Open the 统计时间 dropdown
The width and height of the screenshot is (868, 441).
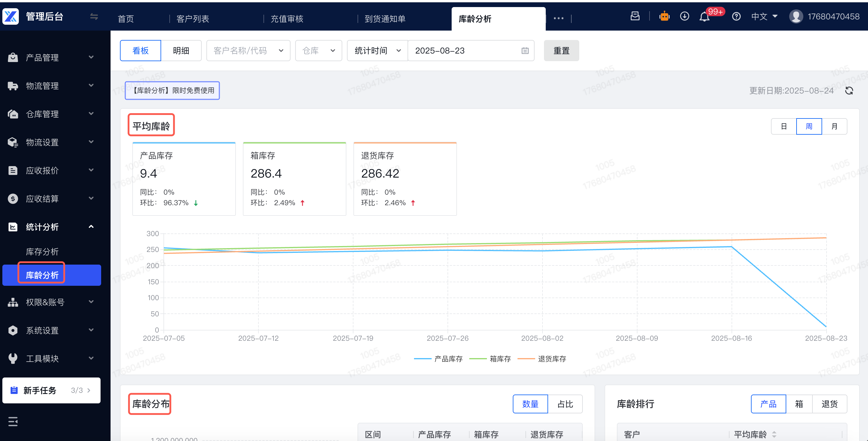[x=377, y=51]
